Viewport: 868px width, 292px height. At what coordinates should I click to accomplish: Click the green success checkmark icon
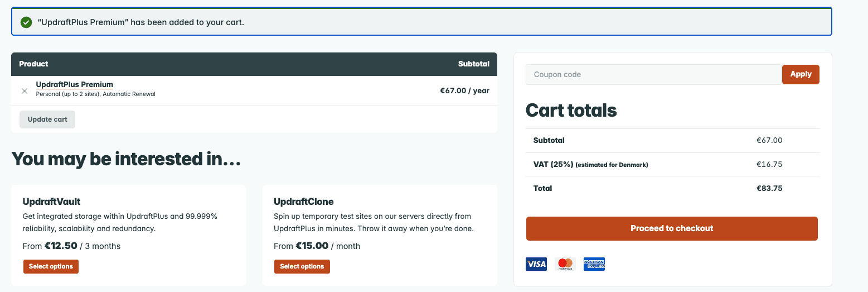(26, 22)
